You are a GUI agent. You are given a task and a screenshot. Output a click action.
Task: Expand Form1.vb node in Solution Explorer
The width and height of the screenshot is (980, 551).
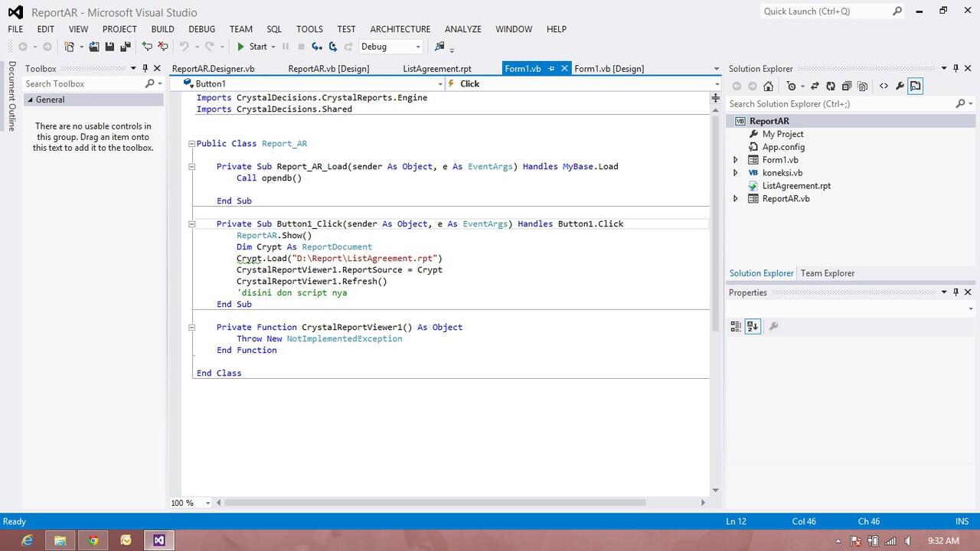pos(736,160)
